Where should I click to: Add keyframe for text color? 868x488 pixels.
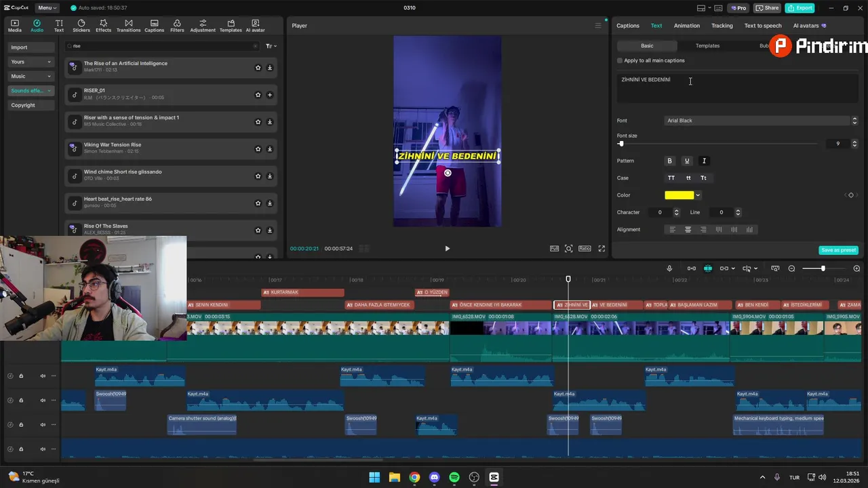coord(851,195)
